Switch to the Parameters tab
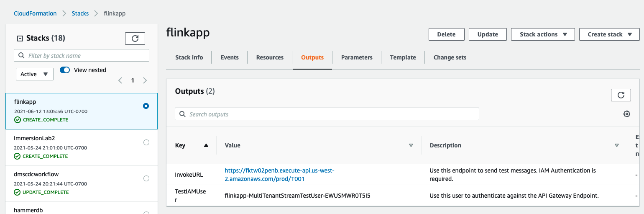 click(357, 57)
